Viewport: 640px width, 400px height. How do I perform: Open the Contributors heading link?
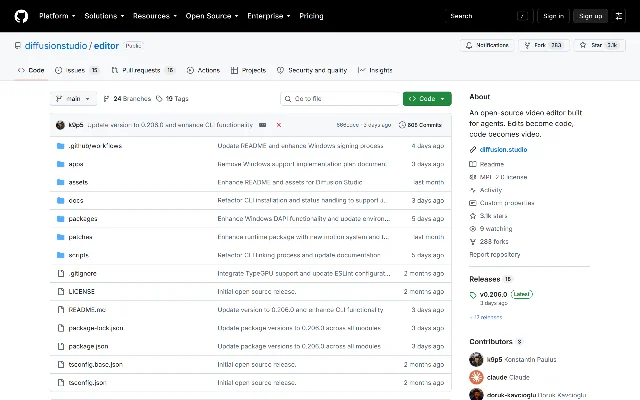(496, 342)
